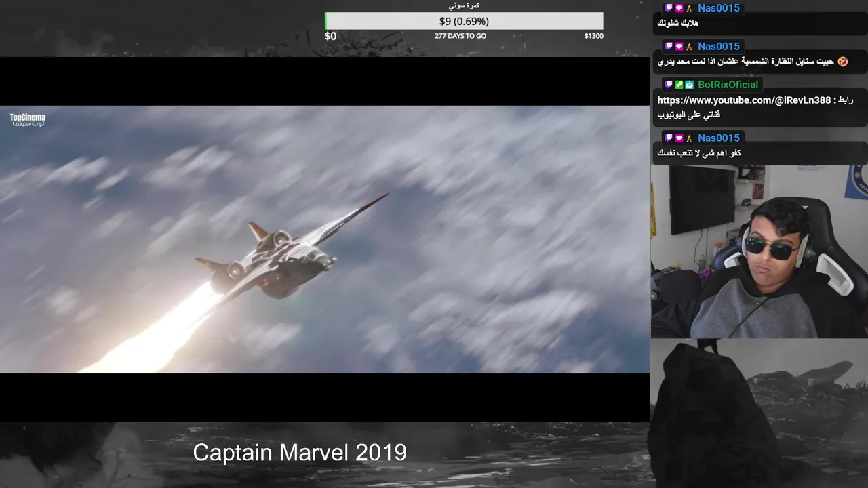Click the gold badge above message 'هلابك شلونك'
Image resolution: width=868 pixels, height=488 pixels.
(x=689, y=8)
